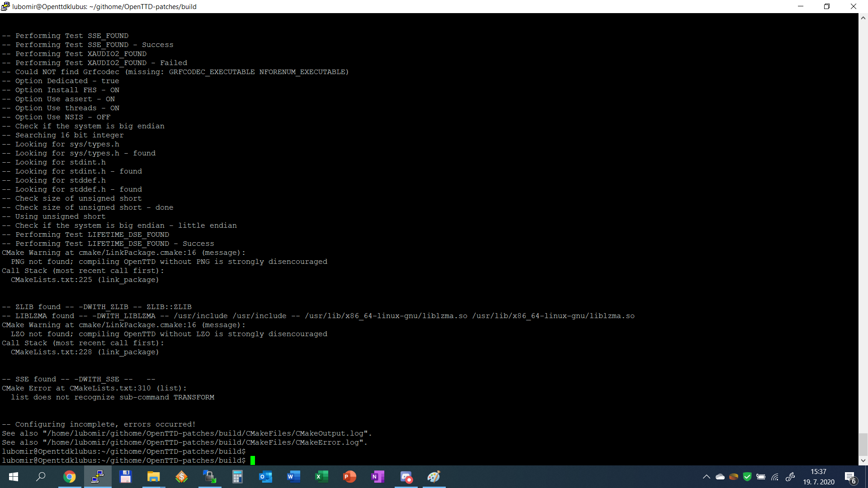Click 'Could NOT find Grfcodec' line
This screenshot has height=488, width=868.
point(175,72)
